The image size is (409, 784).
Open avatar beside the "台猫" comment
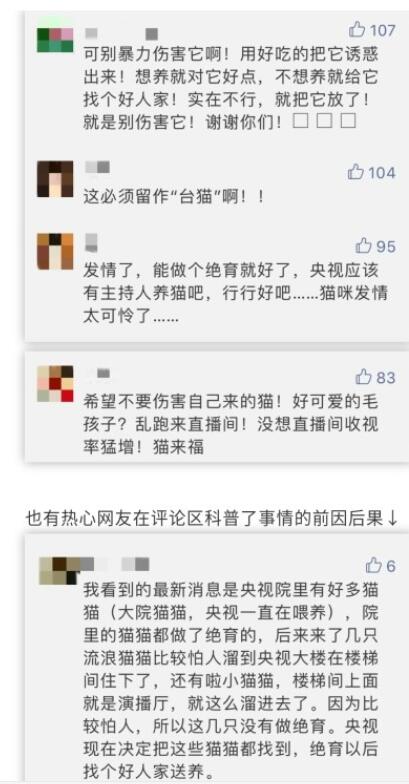click(55, 179)
